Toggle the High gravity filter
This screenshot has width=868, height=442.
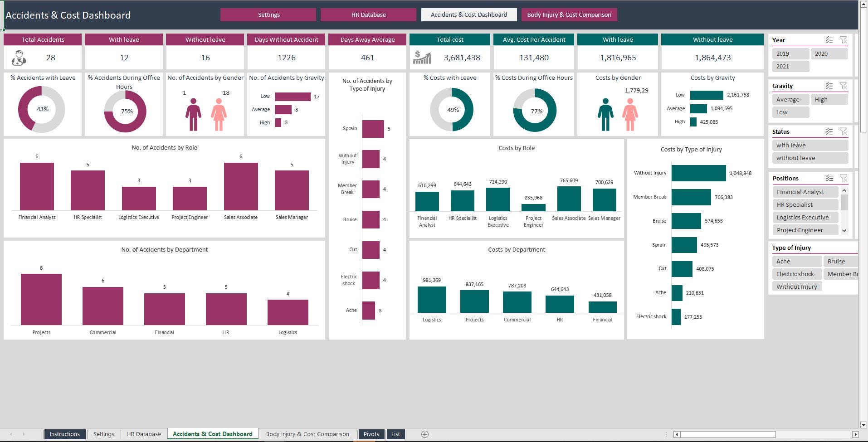829,99
